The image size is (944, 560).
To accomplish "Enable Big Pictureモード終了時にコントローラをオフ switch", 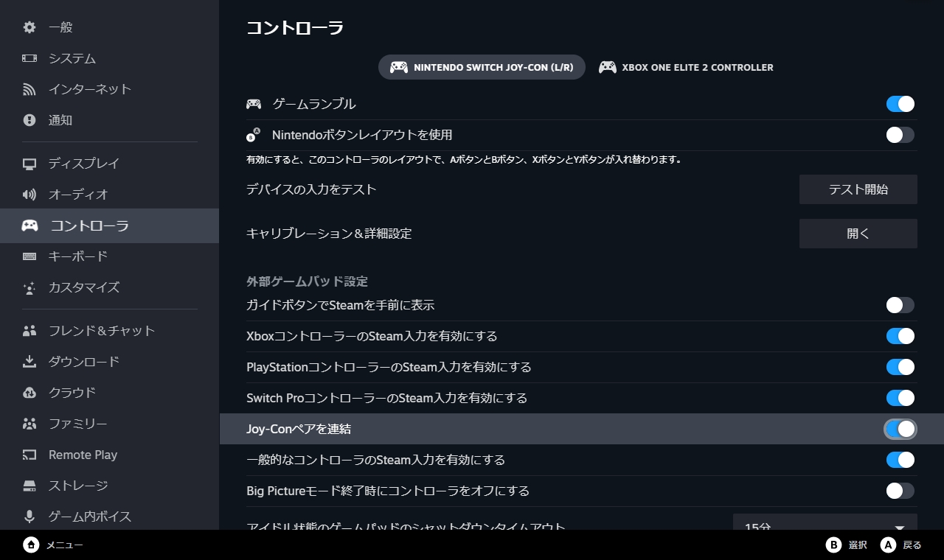I will (900, 491).
